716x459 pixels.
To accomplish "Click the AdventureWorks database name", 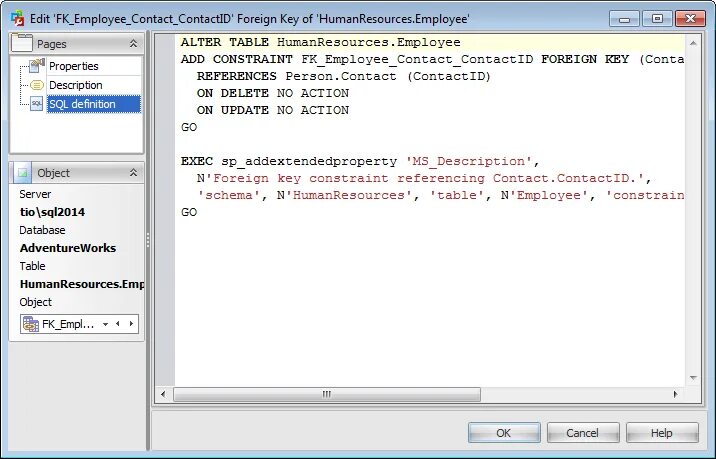I will point(68,248).
